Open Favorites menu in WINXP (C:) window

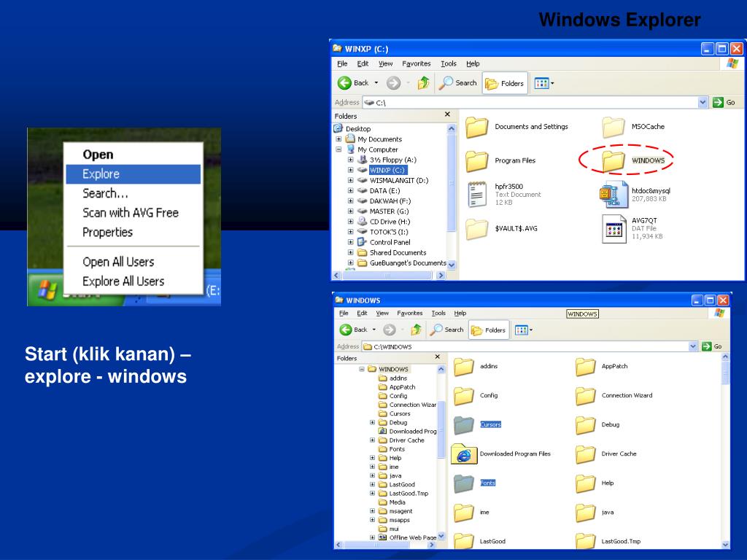pos(416,64)
